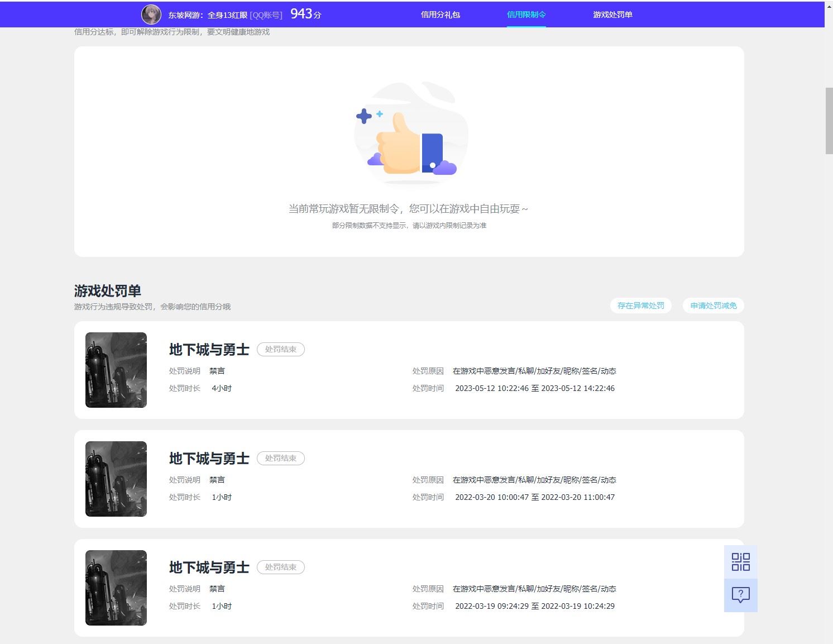
Task: Select the first penalty's 禁言 description text
Action: [218, 370]
